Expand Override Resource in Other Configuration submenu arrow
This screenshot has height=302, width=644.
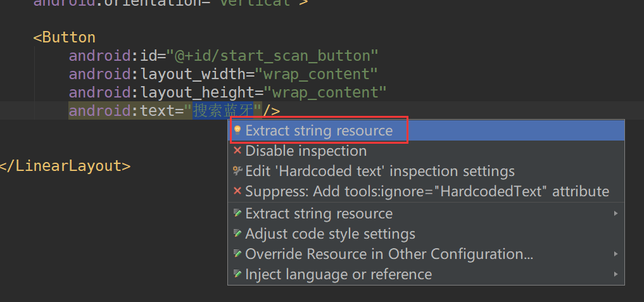(x=616, y=254)
